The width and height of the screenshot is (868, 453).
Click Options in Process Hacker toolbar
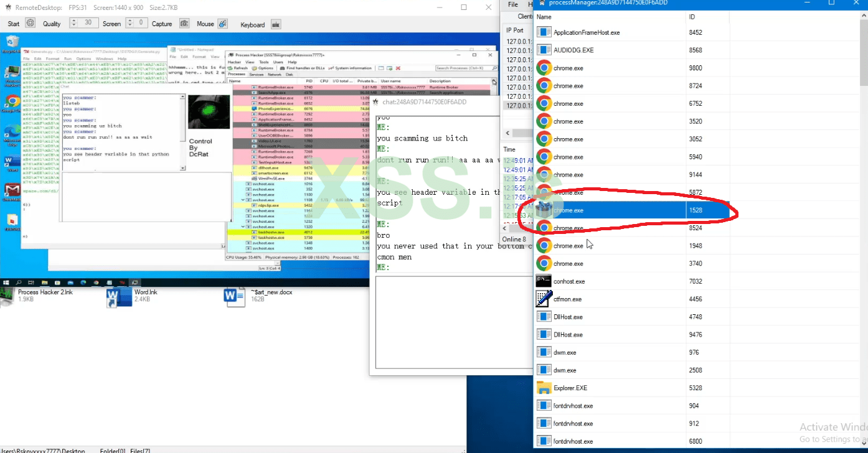(263, 68)
